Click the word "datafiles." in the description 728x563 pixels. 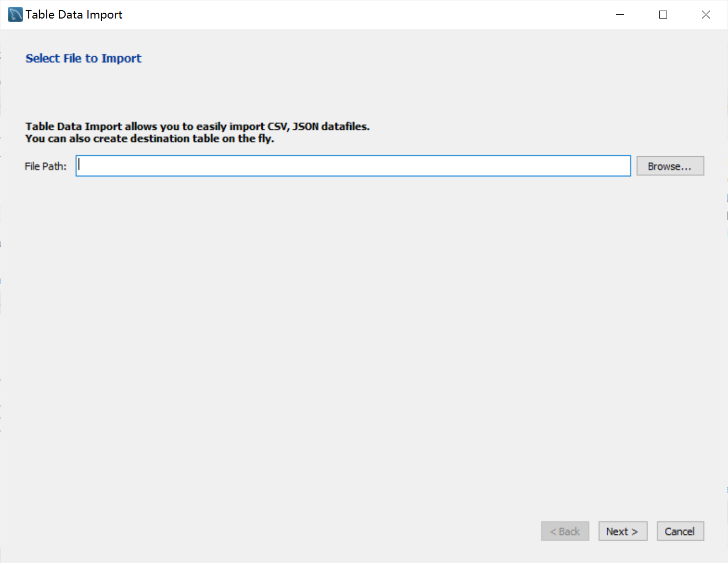345,127
